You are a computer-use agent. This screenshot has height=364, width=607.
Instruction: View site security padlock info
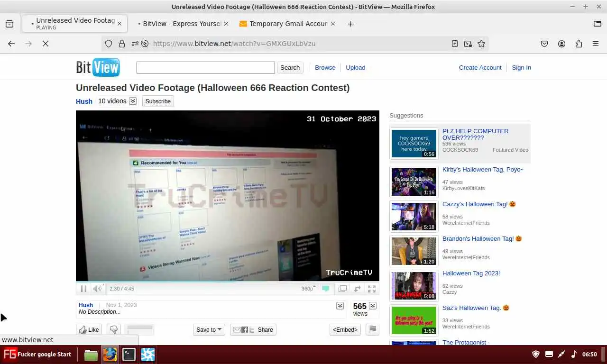pyautogui.click(x=122, y=44)
